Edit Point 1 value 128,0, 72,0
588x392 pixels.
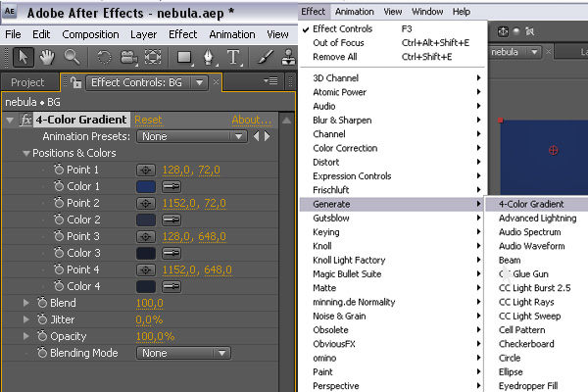pos(191,170)
